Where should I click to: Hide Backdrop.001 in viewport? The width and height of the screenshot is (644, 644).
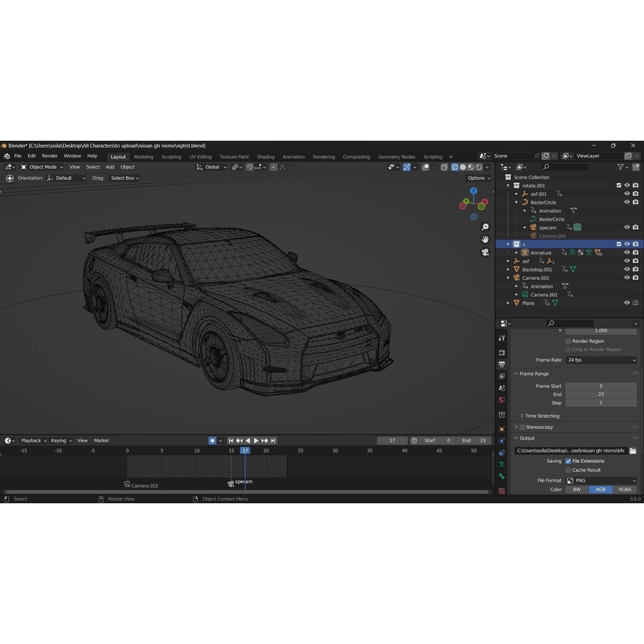coord(627,270)
